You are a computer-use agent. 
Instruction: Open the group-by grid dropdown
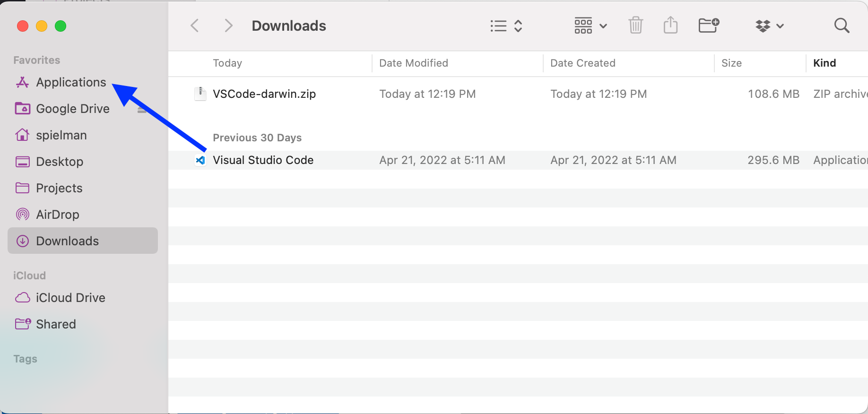click(x=590, y=26)
